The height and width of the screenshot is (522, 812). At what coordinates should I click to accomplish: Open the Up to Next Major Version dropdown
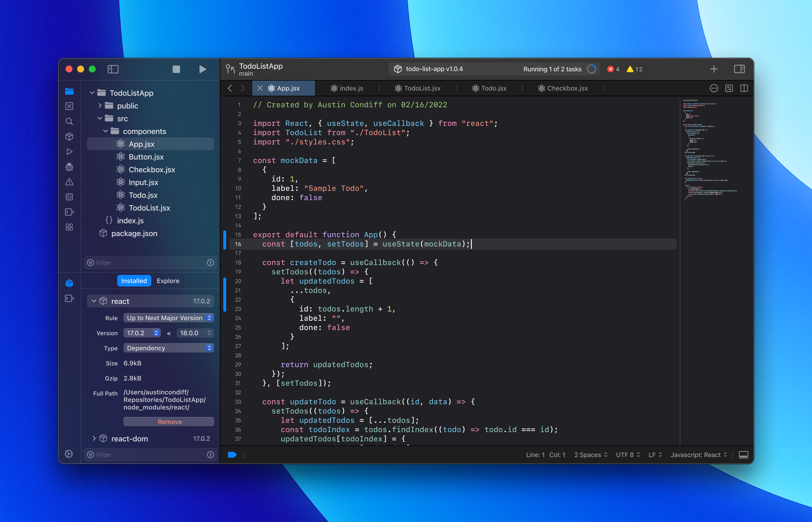coord(169,318)
